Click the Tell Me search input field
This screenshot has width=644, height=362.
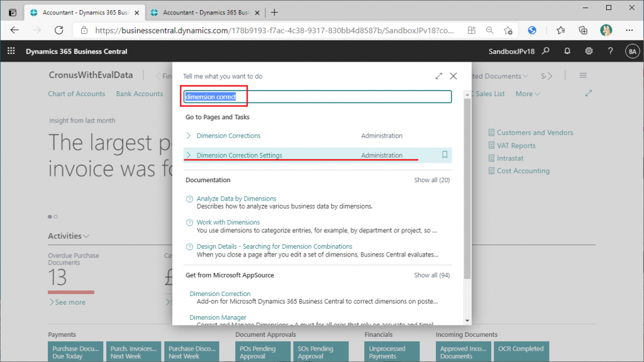[318, 96]
